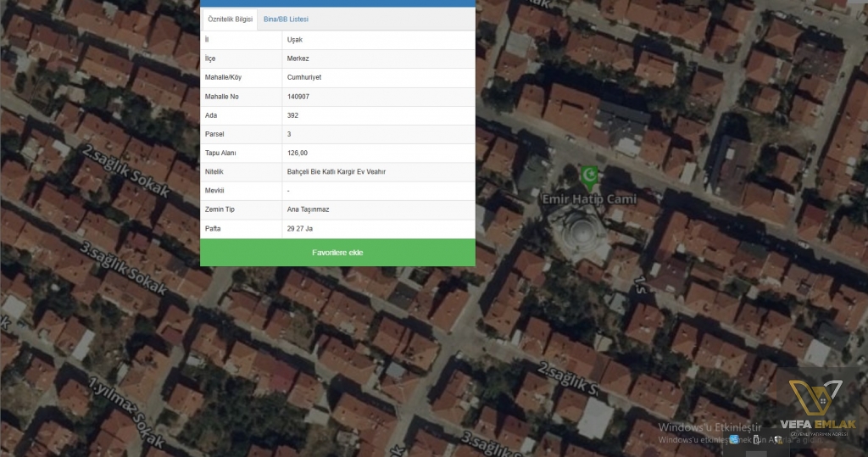The width and height of the screenshot is (868, 457).
Task: Click the green Emir Hatip Cami mosque marker
Action: click(589, 176)
